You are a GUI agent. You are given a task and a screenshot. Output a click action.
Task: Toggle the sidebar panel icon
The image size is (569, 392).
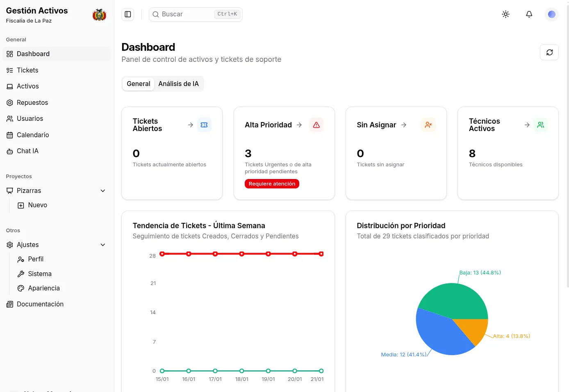(x=128, y=14)
